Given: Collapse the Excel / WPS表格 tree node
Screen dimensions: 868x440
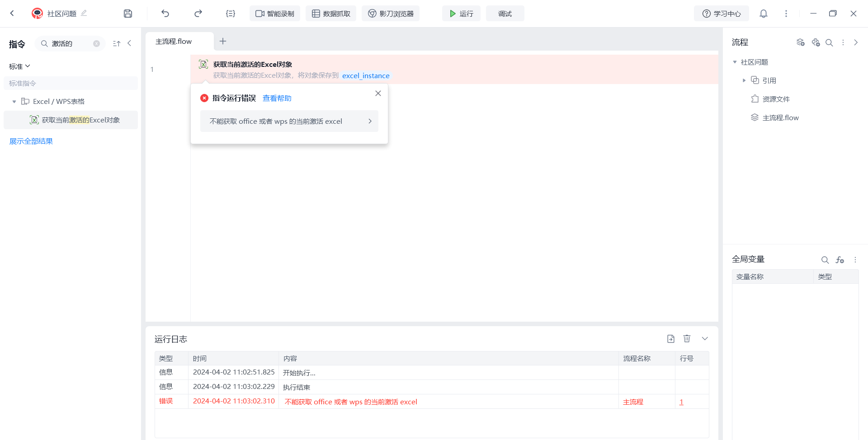Looking at the screenshot, I should (14, 102).
